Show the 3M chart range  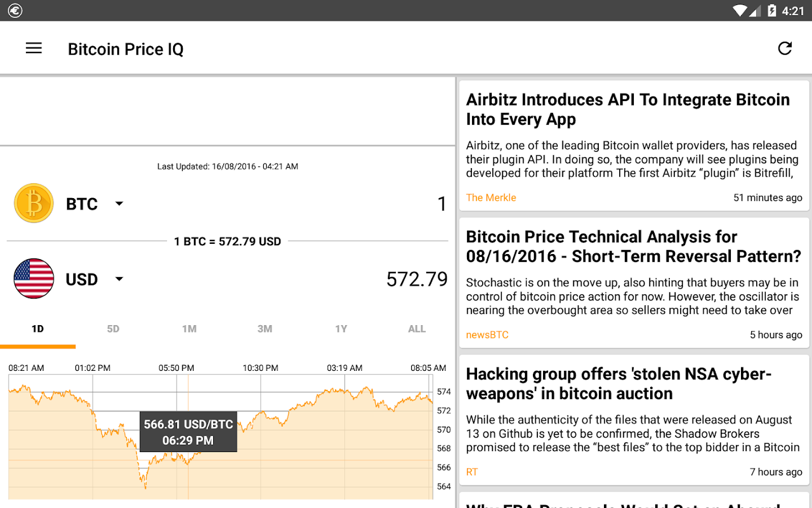(265, 329)
